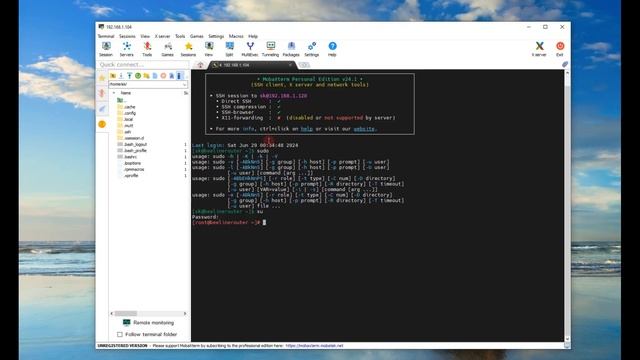Open the Tools menu
The height and width of the screenshot is (360, 640).
pyautogui.click(x=180, y=36)
